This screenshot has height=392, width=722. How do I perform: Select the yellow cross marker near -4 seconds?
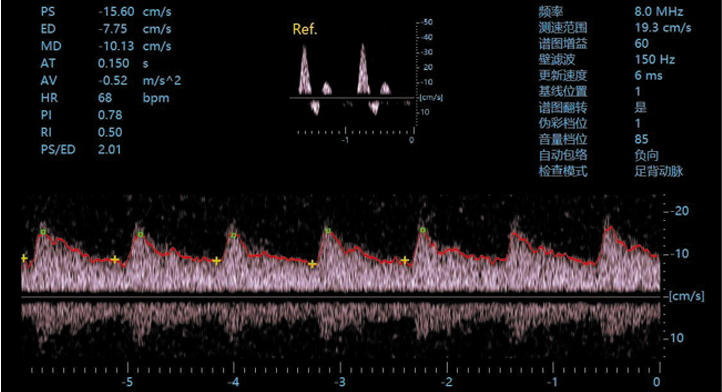tap(216, 261)
